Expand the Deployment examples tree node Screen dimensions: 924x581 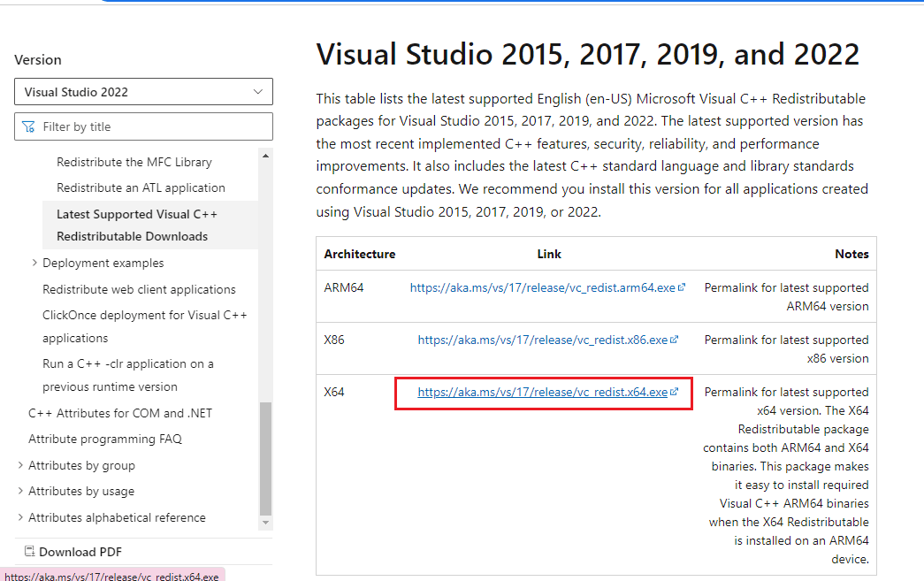click(x=34, y=263)
